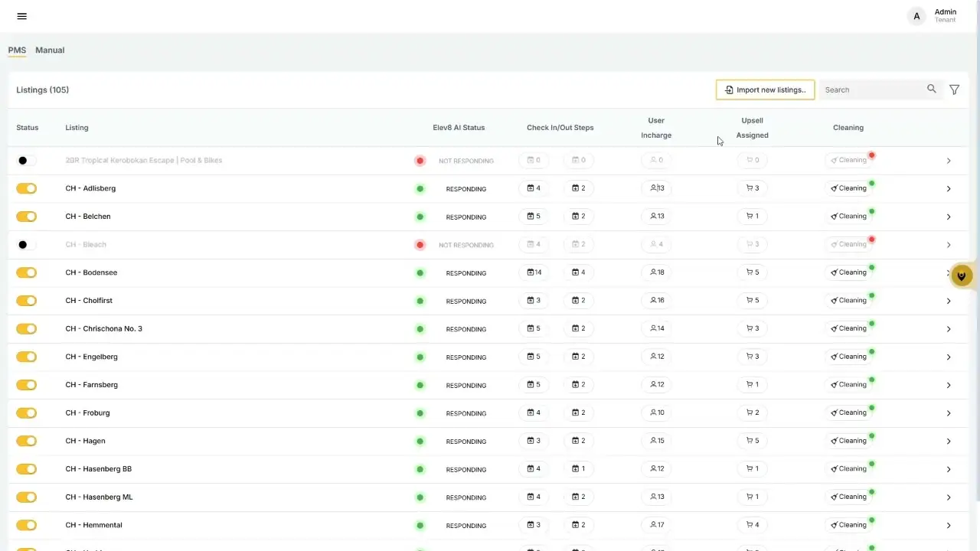Open details chevron for CH - Hasenberg ML
980x551 pixels.
pyautogui.click(x=949, y=497)
